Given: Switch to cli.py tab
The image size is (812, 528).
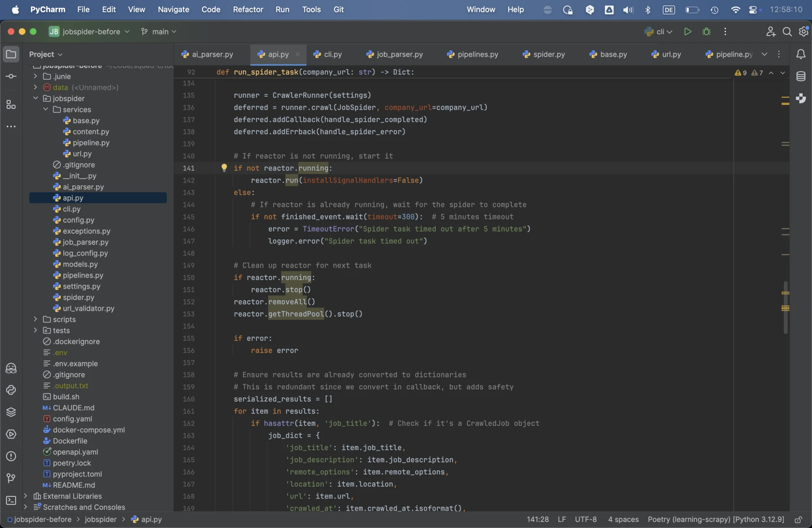Looking at the screenshot, I should point(327,54).
